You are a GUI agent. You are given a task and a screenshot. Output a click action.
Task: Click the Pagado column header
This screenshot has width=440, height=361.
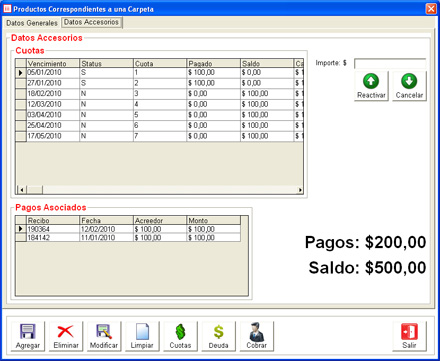click(x=214, y=63)
